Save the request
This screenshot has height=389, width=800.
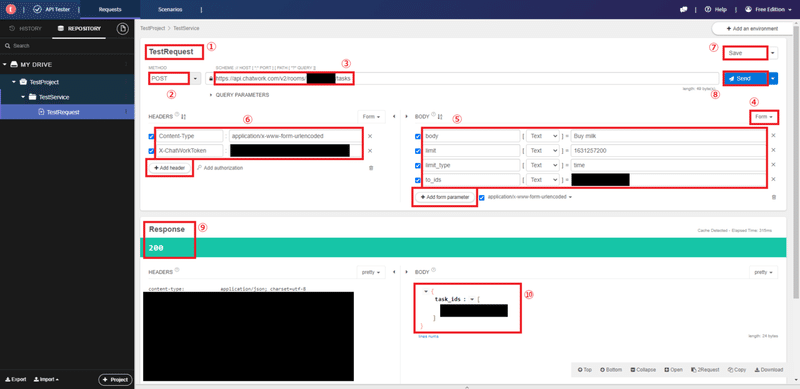[x=746, y=53]
